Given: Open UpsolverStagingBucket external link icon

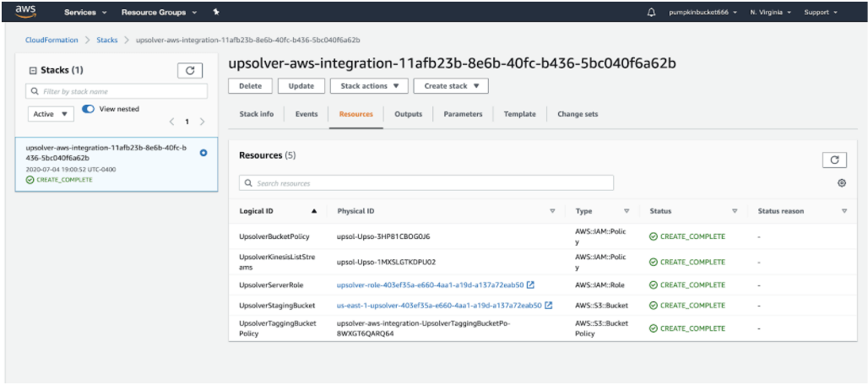Looking at the screenshot, I should tap(549, 305).
